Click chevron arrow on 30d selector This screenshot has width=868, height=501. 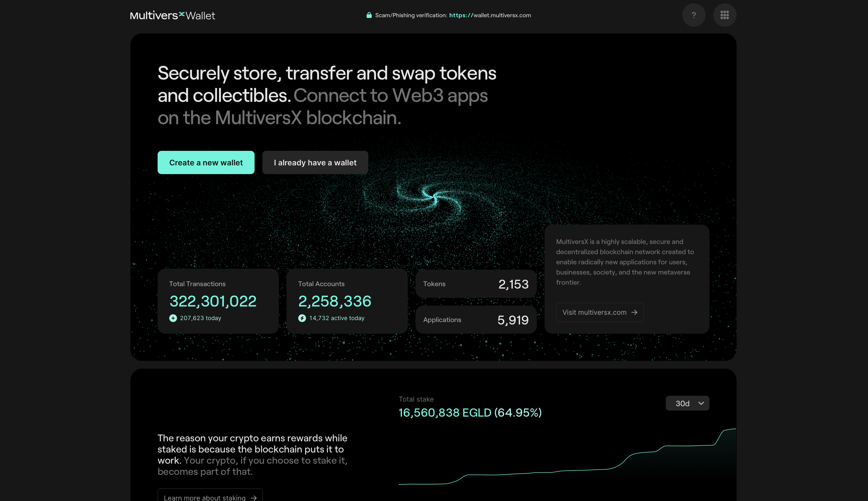click(701, 403)
